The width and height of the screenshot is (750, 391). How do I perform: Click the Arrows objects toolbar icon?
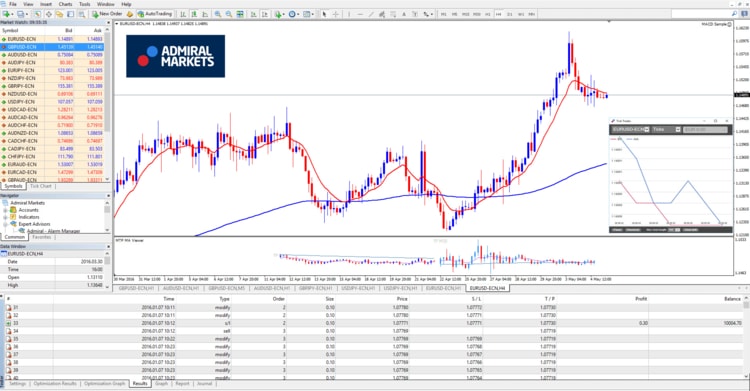[x=426, y=14]
